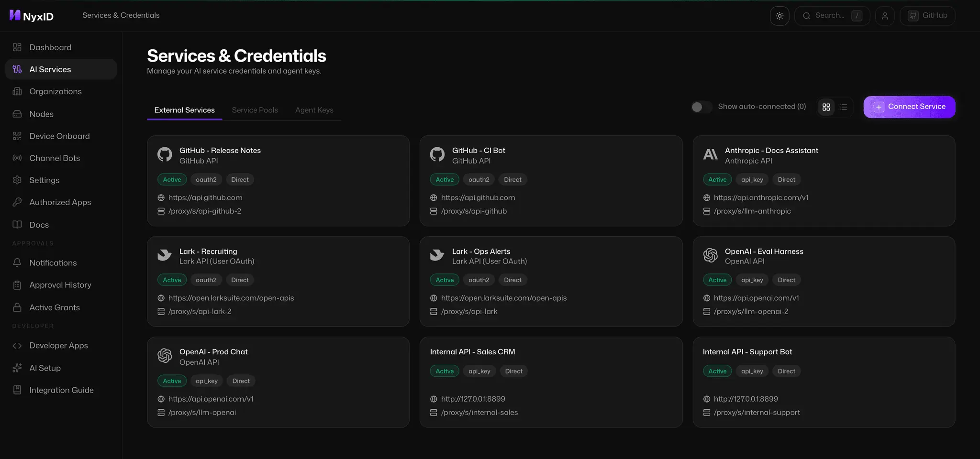
Task: Switch to list view icon
Action: coord(844,107)
